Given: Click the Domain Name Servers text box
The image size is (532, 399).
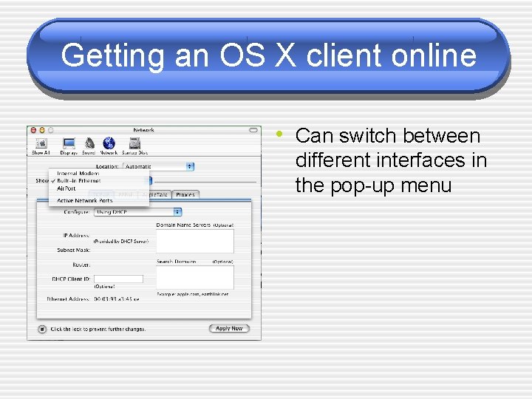Looking at the screenshot, I should [x=195, y=241].
